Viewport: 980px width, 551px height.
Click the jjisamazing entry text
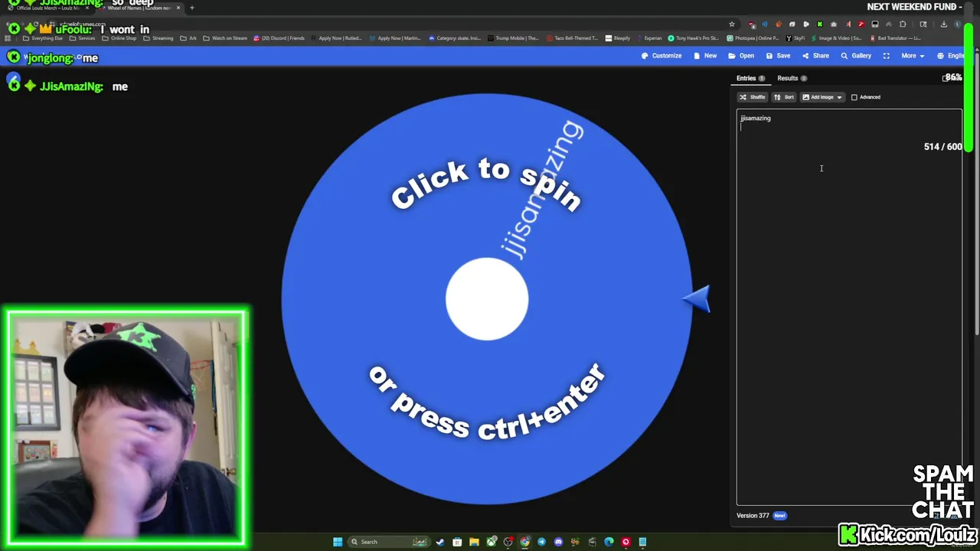pos(756,118)
